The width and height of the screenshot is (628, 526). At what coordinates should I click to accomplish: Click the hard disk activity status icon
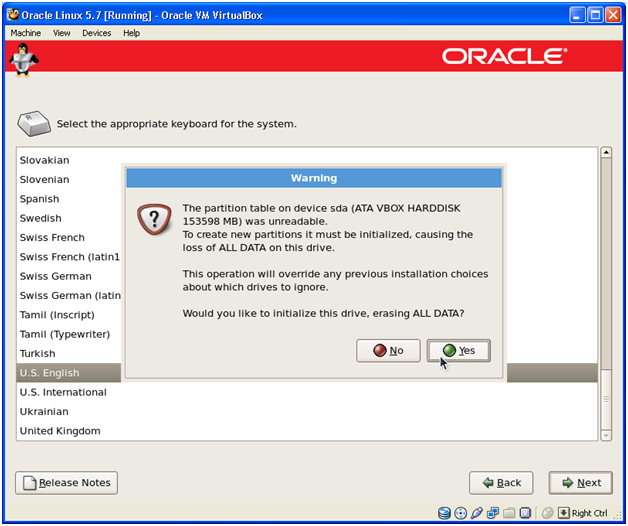point(444,513)
